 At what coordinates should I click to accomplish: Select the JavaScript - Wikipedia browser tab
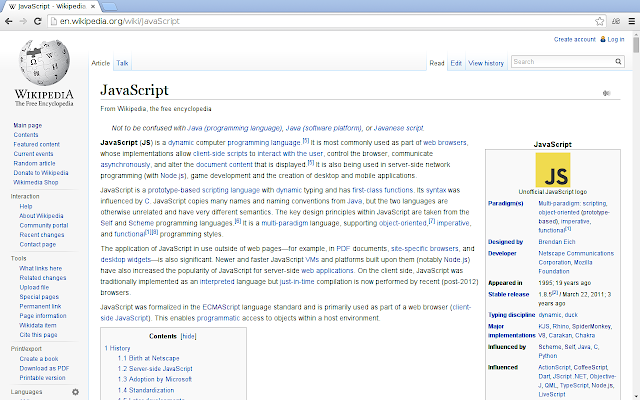pos(51,7)
